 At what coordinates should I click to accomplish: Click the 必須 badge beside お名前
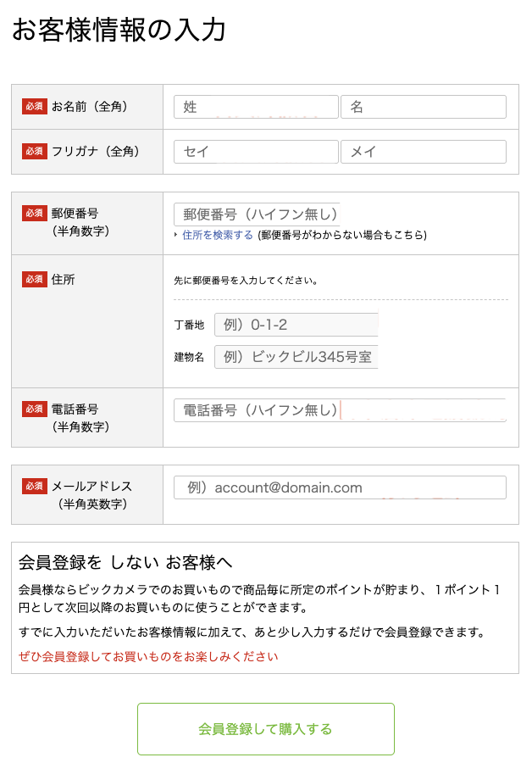click(x=35, y=107)
